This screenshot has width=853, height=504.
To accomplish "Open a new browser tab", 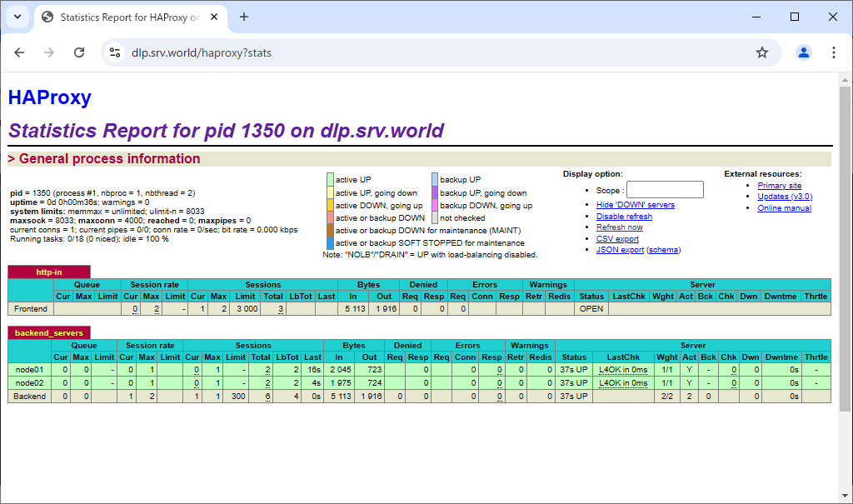I will point(244,17).
